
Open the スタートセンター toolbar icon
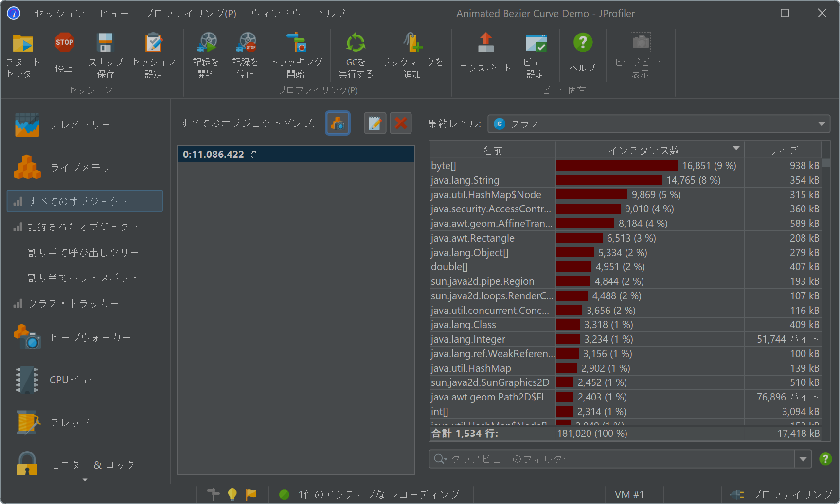[x=23, y=55]
